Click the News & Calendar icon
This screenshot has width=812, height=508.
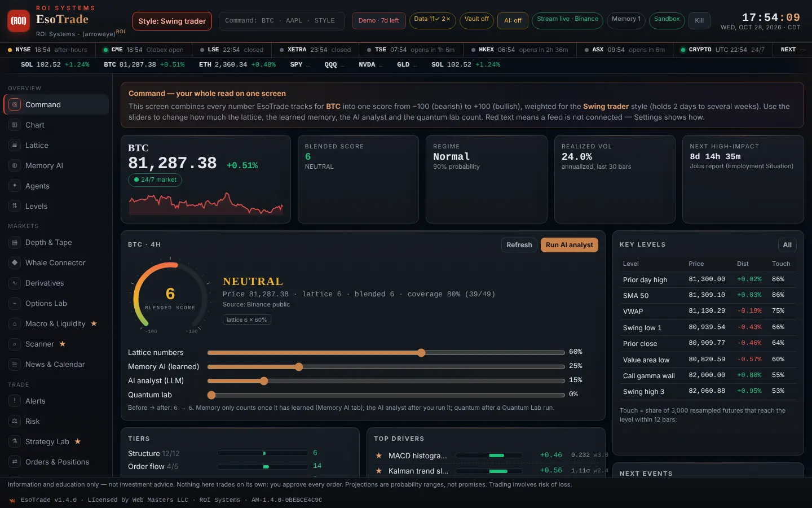coord(15,364)
